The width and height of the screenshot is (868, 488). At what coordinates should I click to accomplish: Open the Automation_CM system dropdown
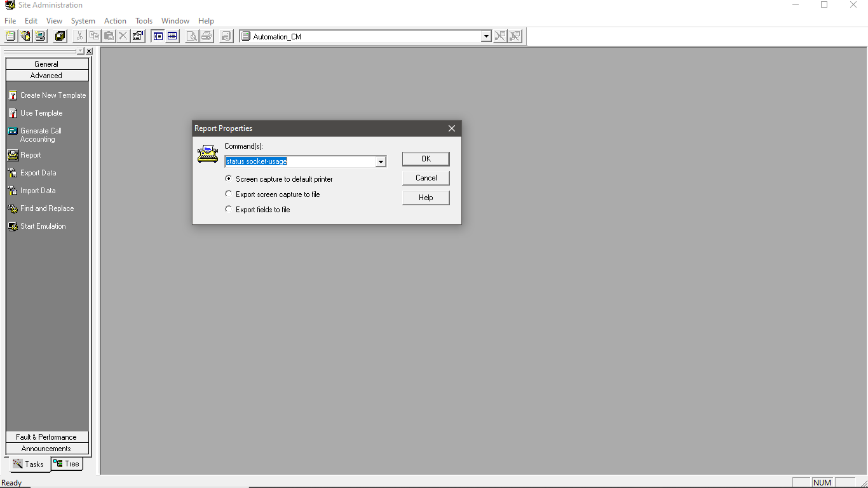pyautogui.click(x=487, y=36)
